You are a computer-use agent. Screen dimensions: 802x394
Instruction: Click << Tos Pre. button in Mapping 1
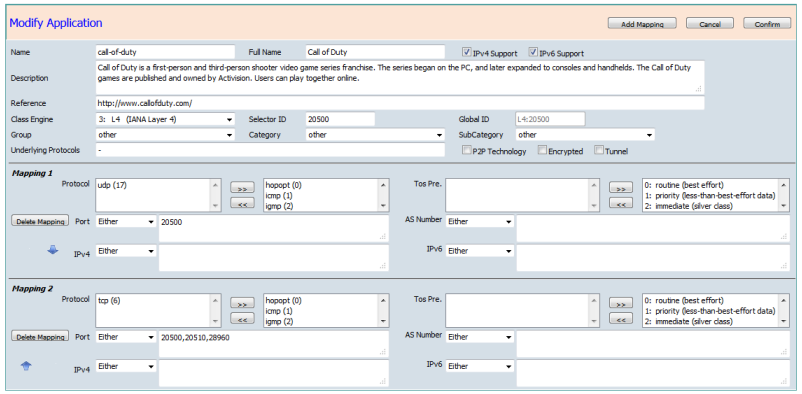click(621, 203)
